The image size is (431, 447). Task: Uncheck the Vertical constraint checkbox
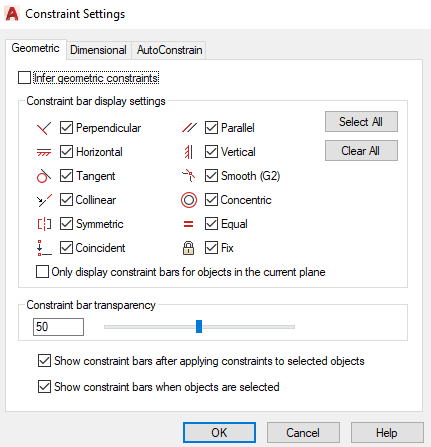(211, 152)
